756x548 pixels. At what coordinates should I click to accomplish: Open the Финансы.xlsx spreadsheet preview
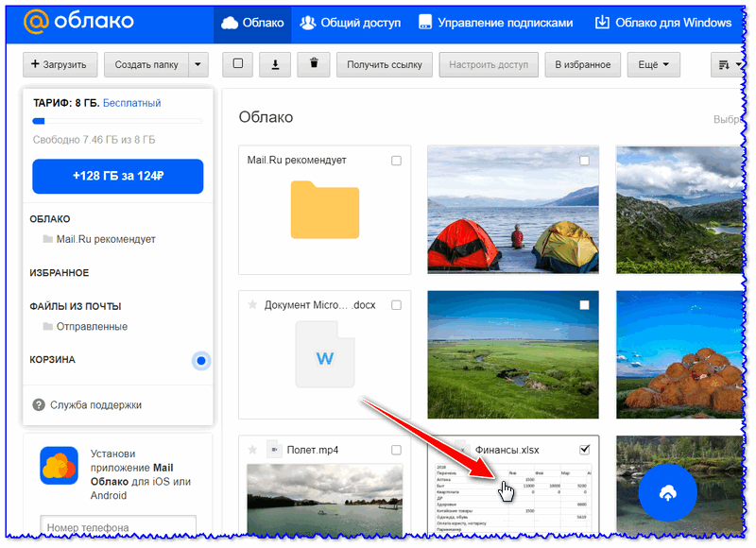coord(513,499)
